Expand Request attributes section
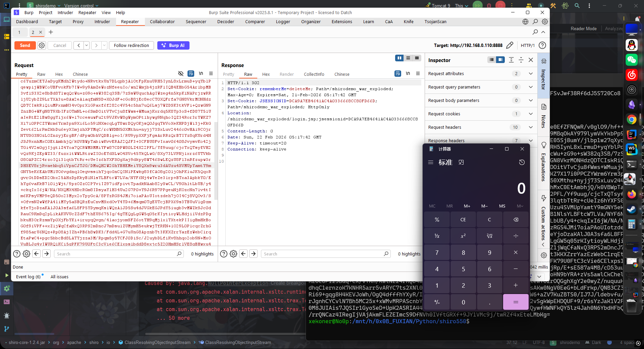 (531, 74)
